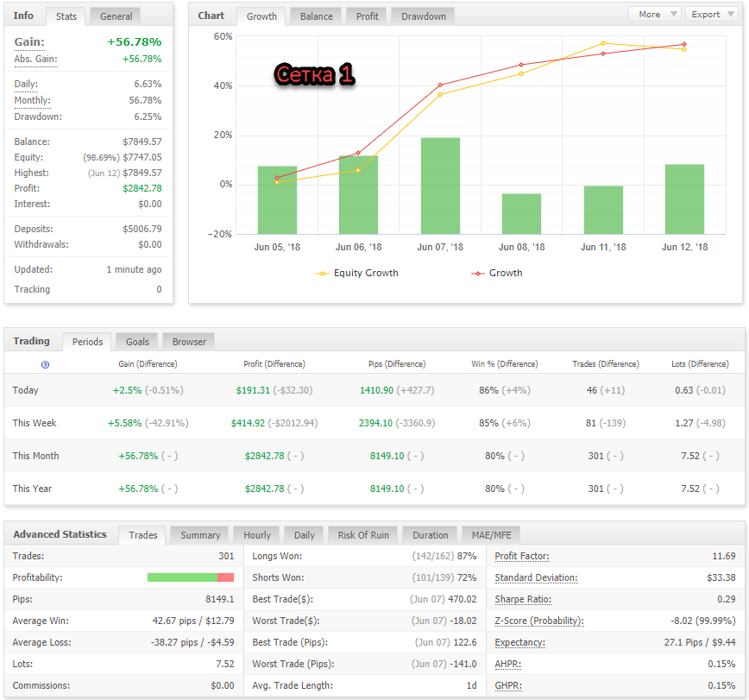
Task: Click the This Month row label
Action: coord(36,456)
